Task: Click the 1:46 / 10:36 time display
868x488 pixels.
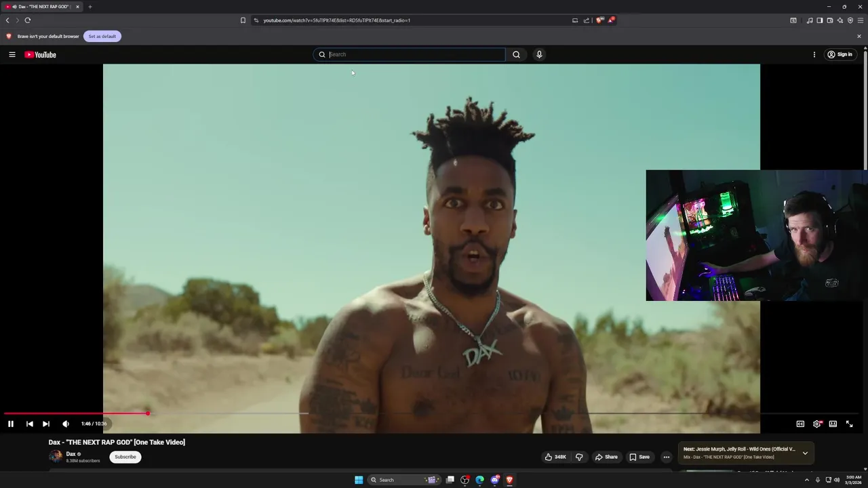Action: point(94,424)
